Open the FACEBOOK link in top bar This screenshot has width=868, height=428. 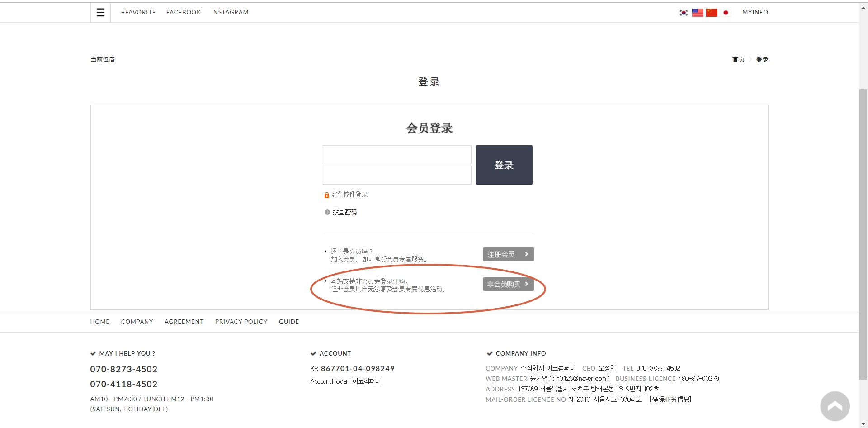[x=183, y=12]
